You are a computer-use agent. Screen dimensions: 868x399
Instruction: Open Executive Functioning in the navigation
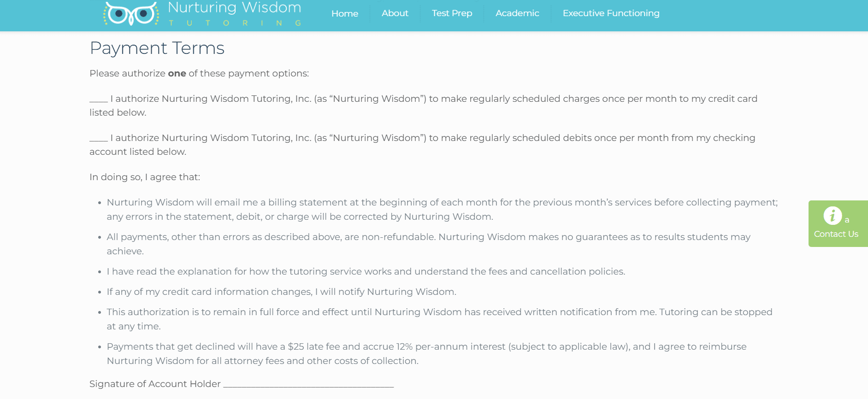coord(611,13)
